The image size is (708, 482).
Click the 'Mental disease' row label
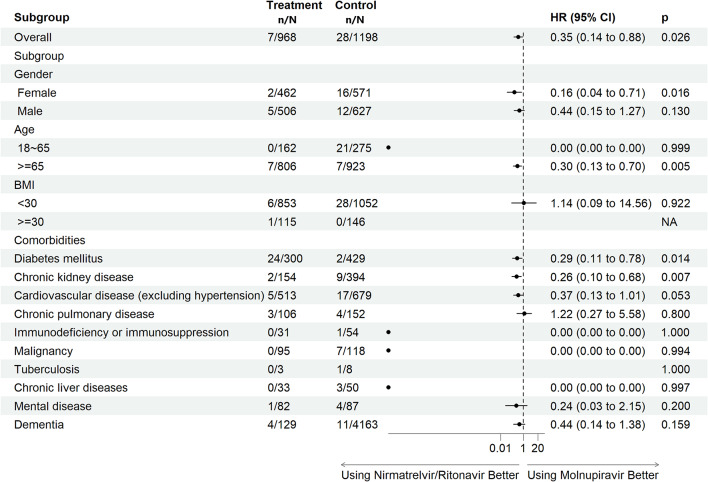point(53,406)
